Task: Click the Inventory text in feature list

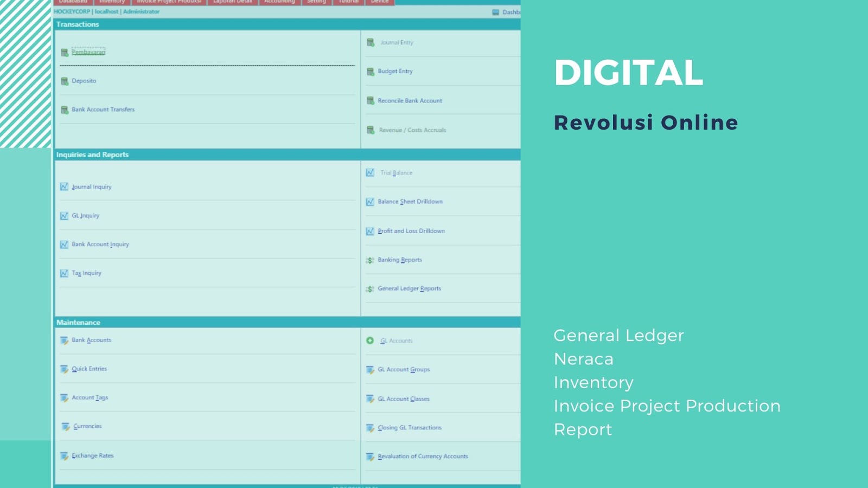Action: [x=593, y=383]
